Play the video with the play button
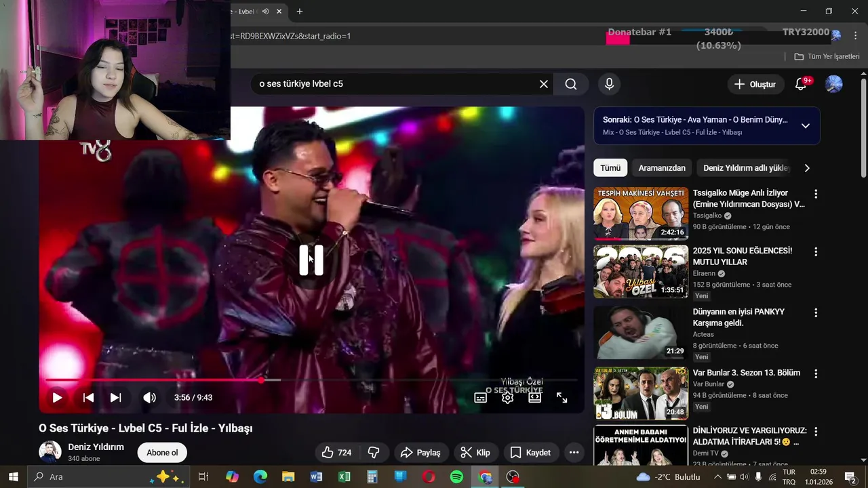Screen dimensions: 868x488 (57, 398)
